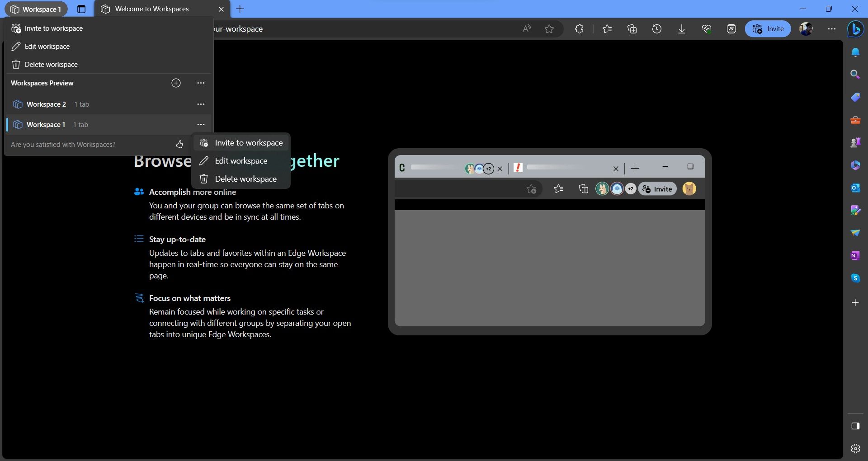Toggle read aloud for this page
This screenshot has height=461, width=868.
click(526, 28)
